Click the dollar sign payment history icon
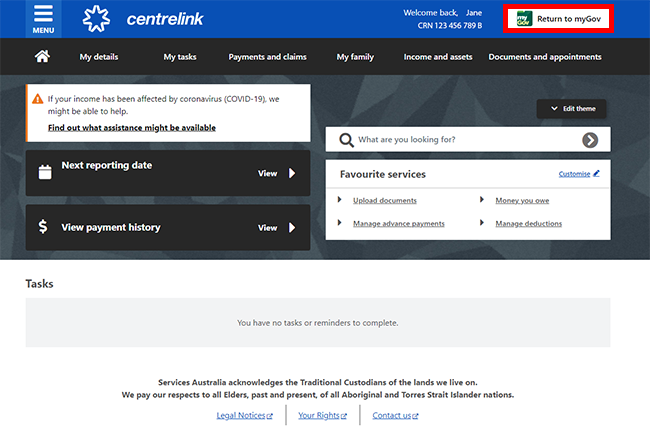Screen dimensions: 650x434 click(44, 227)
